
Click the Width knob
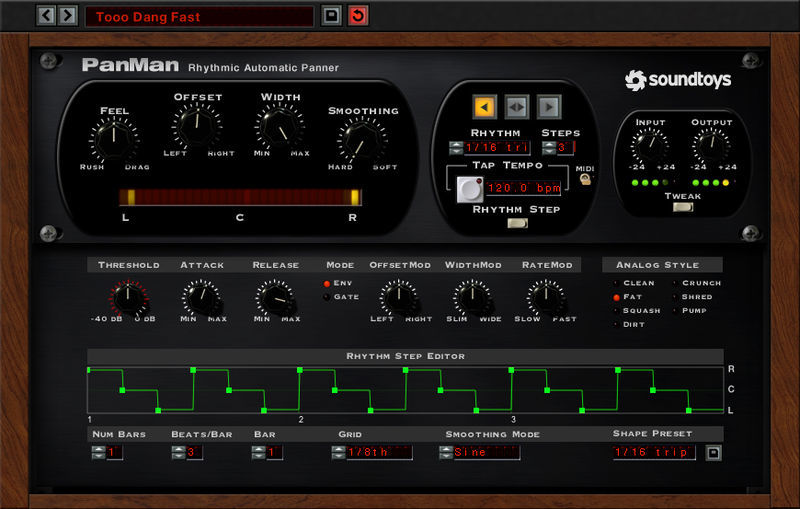280,125
